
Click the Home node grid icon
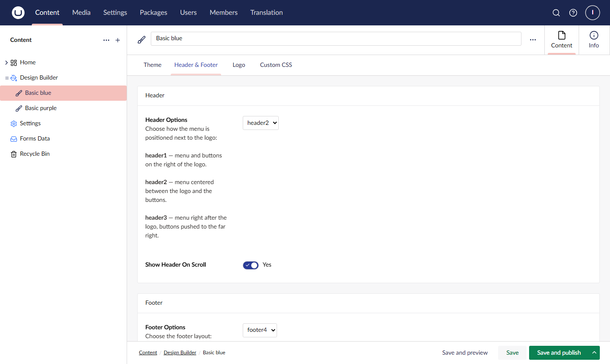pos(14,63)
